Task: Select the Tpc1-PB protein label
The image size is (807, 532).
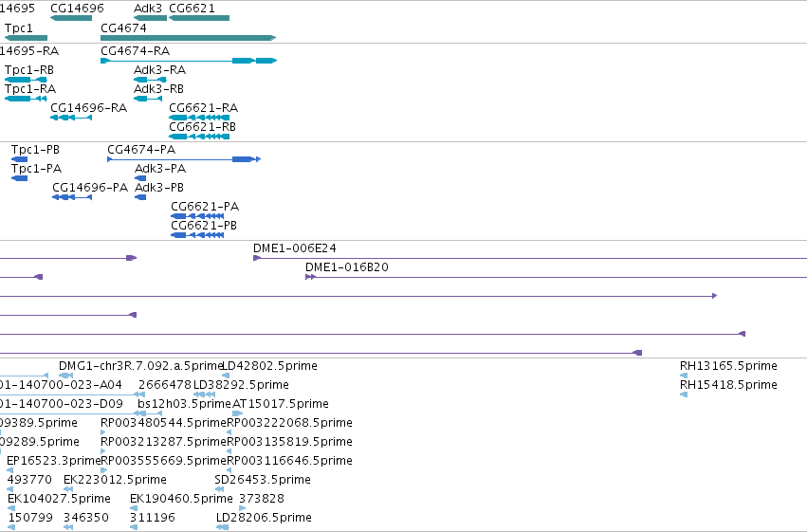Action: 35,150
